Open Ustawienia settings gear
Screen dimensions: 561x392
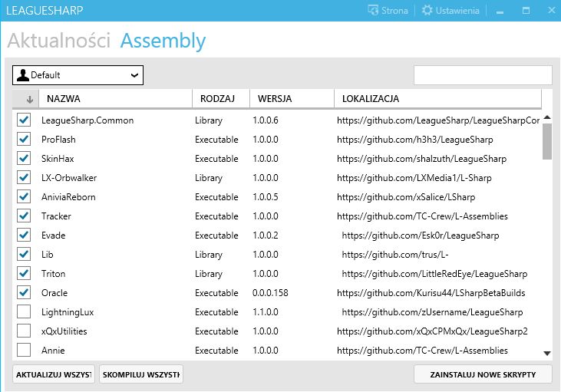450,11
